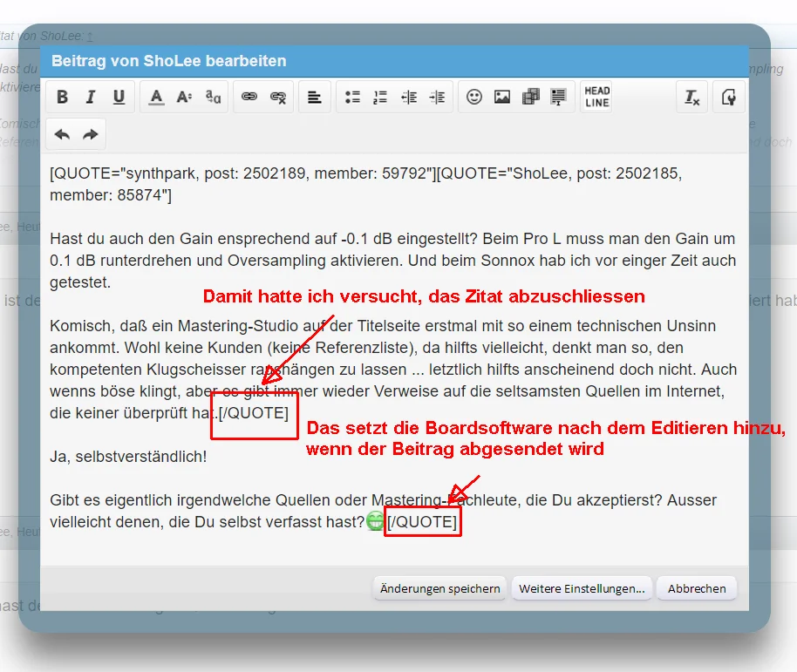Click final [/QUOTE] tag after the smiley
This screenshot has width=797, height=672.
point(422,522)
